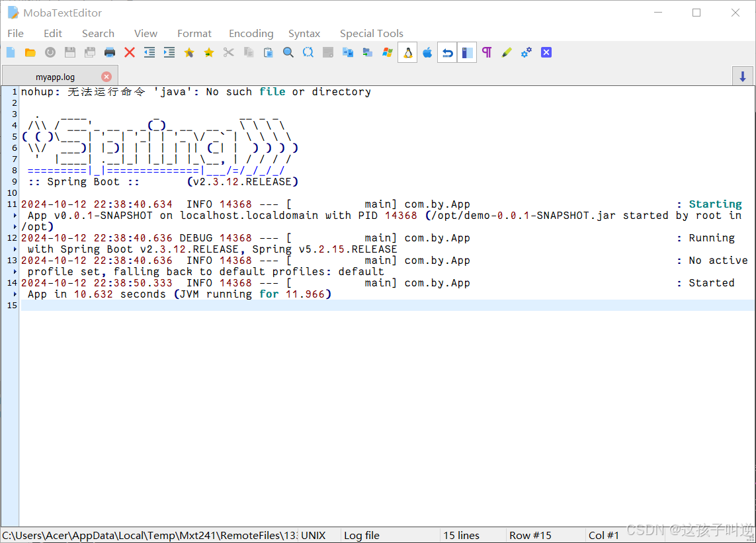756x543 pixels.
Task: Open the Syntax menu
Action: (304, 33)
